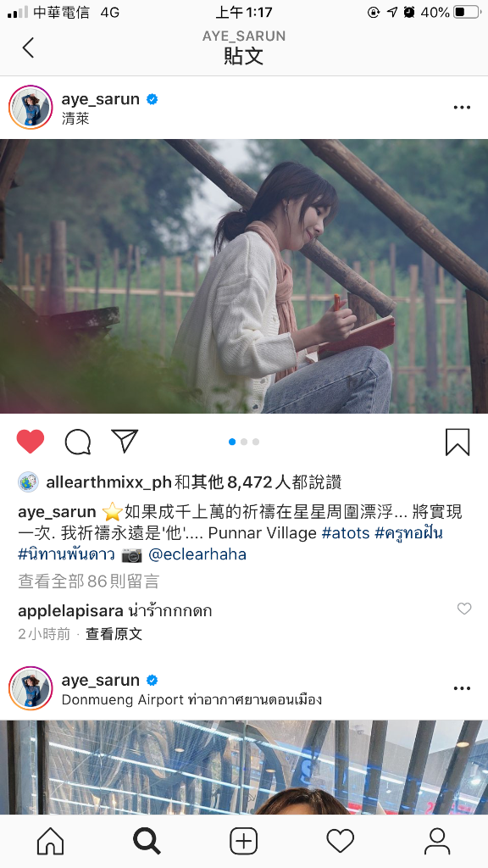The height and width of the screenshot is (868, 488).
Task: Tap the second carousel page dot
Action: point(244,442)
